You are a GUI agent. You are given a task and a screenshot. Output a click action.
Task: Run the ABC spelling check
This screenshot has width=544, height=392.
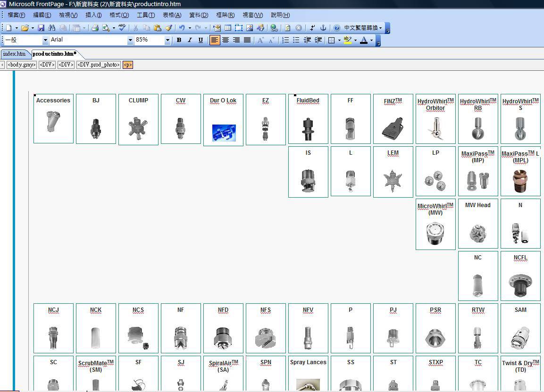(122, 28)
